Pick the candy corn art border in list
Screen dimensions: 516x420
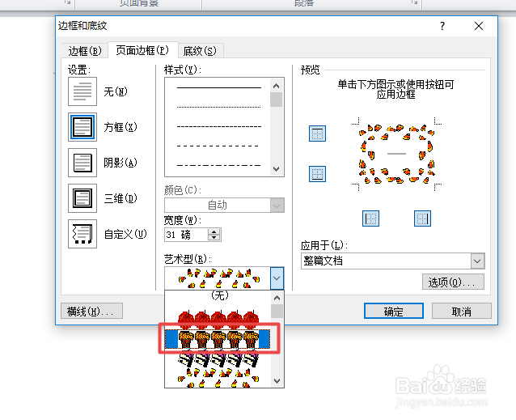point(218,378)
